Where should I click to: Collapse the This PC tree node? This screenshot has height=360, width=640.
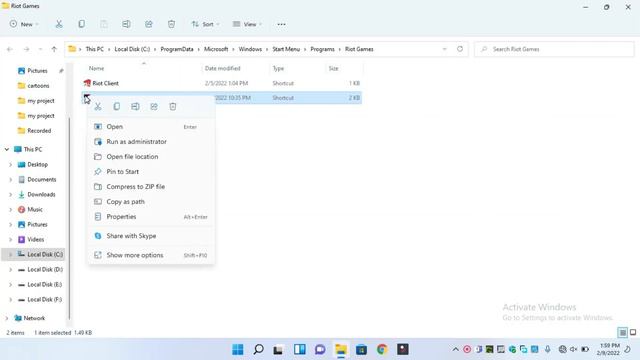[7, 149]
